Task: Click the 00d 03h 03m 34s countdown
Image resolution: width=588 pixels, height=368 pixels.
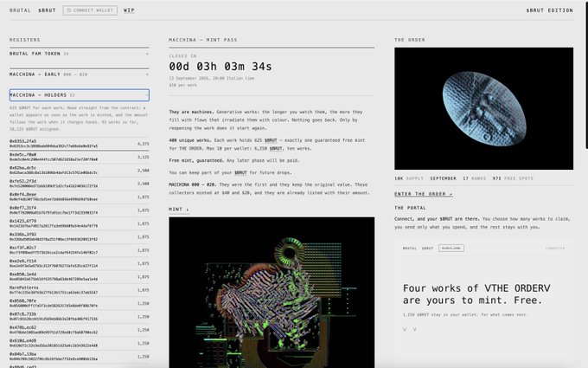Action: [x=220, y=67]
